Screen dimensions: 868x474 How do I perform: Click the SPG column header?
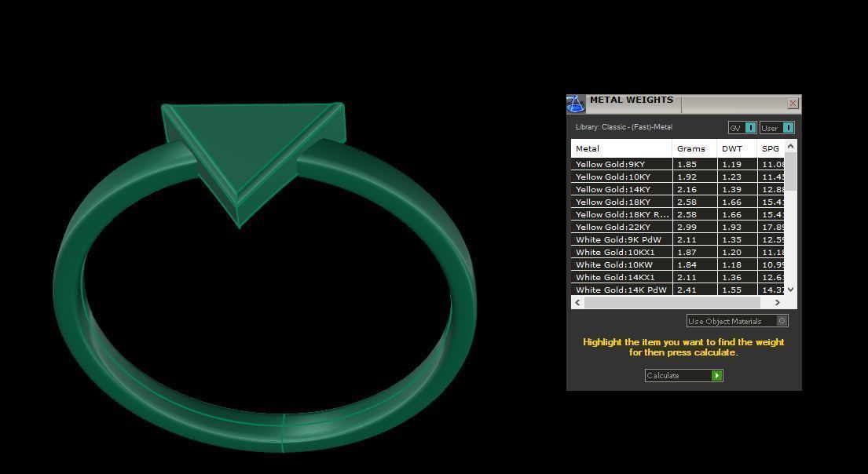tap(771, 148)
